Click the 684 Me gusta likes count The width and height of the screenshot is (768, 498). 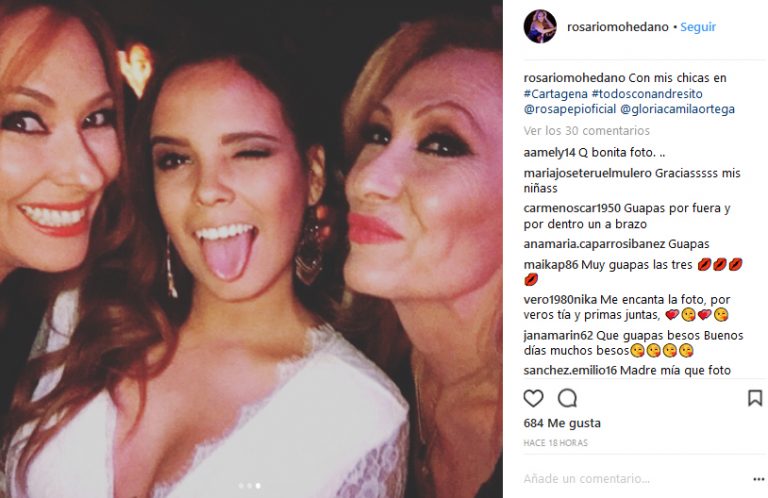click(x=562, y=423)
